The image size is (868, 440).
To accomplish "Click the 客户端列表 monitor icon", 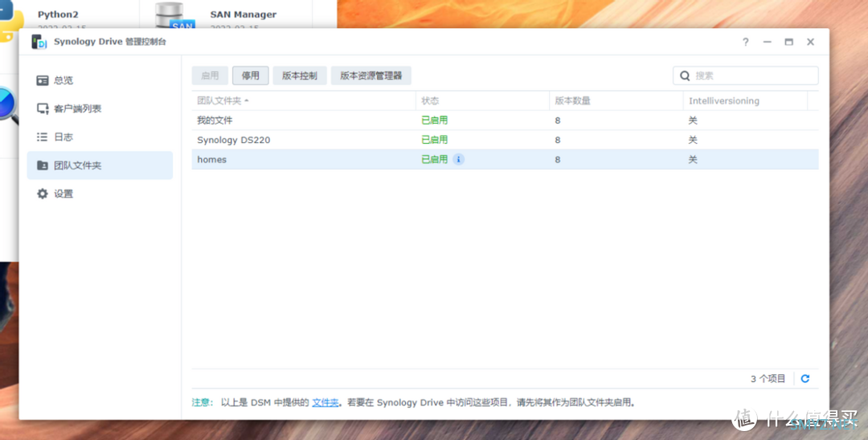I will [x=43, y=109].
